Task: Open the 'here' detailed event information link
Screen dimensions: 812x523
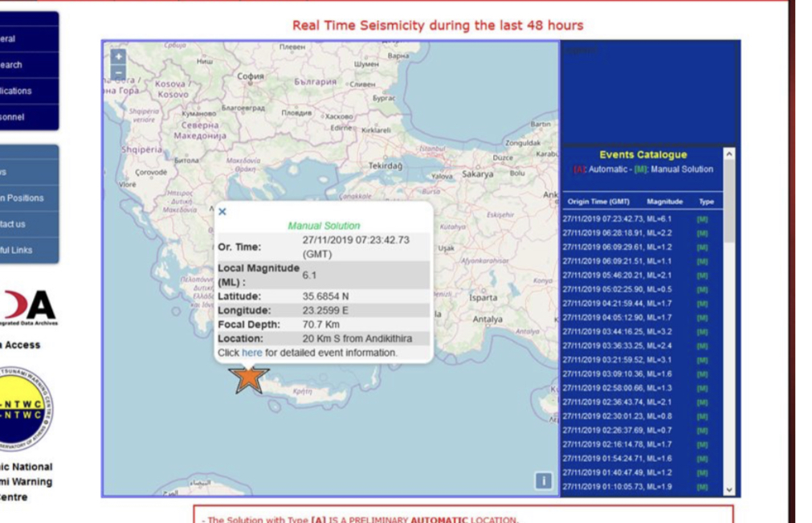Action: pyautogui.click(x=252, y=353)
